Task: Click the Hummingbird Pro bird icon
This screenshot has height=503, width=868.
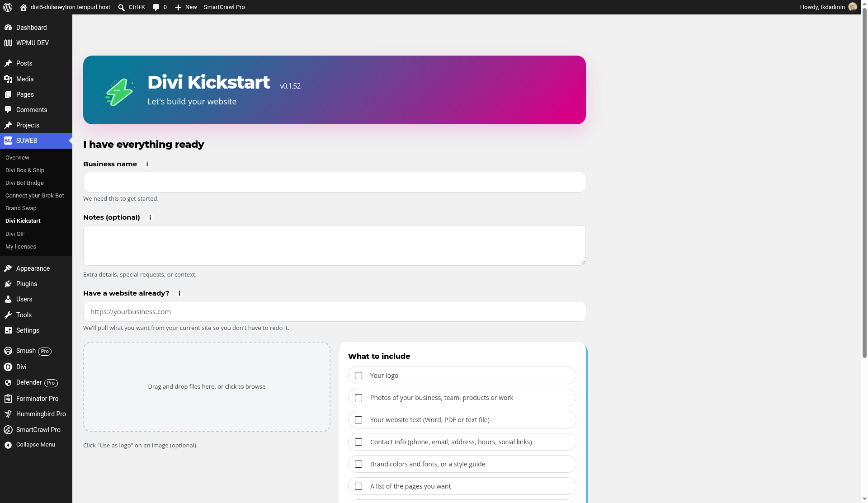Action: (x=8, y=414)
